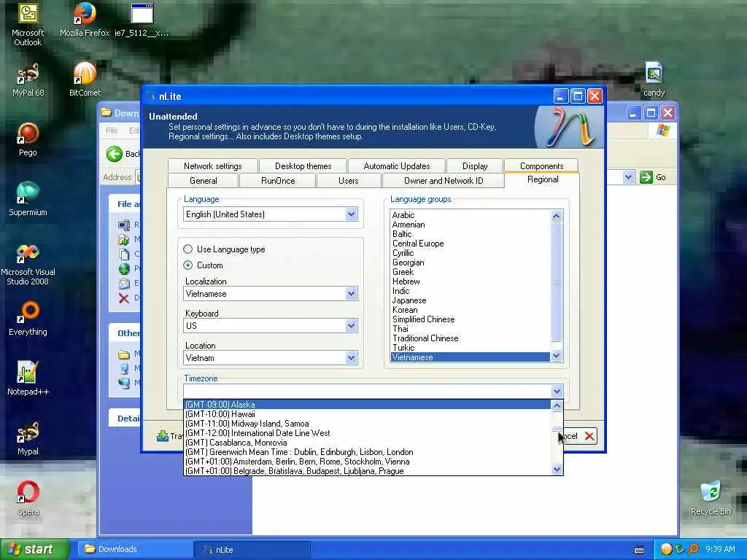The width and height of the screenshot is (747, 560).
Task: Click the magnifier tray icon
Action: tap(693, 549)
